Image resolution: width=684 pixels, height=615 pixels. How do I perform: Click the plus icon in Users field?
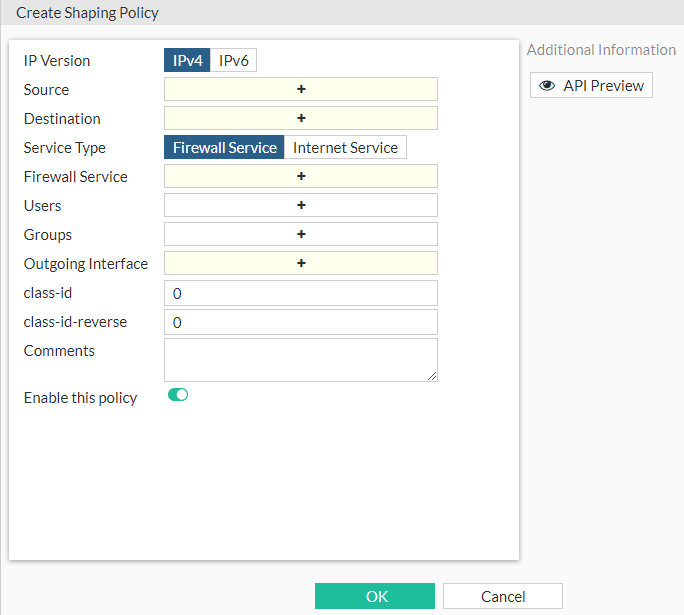[301, 205]
